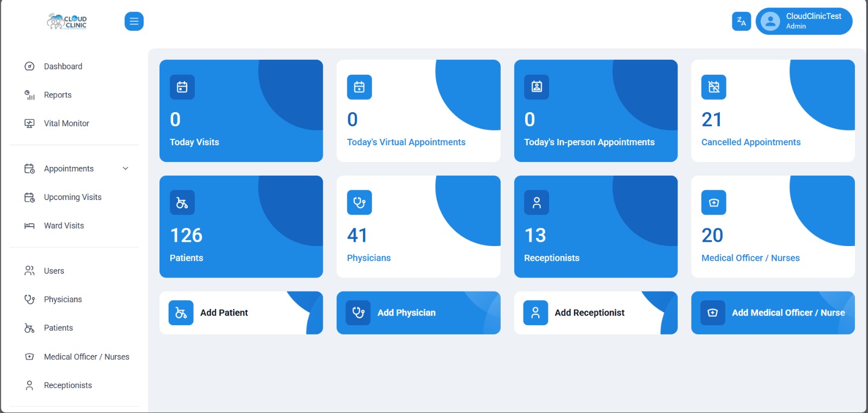Image resolution: width=868 pixels, height=413 pixels.
Task: Select the Upcoming Visits calendar icon
Action: point(30,197)
